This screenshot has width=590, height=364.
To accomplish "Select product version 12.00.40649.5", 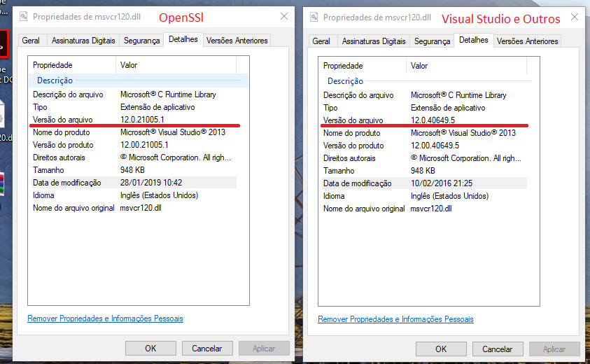I will point(435,146).
